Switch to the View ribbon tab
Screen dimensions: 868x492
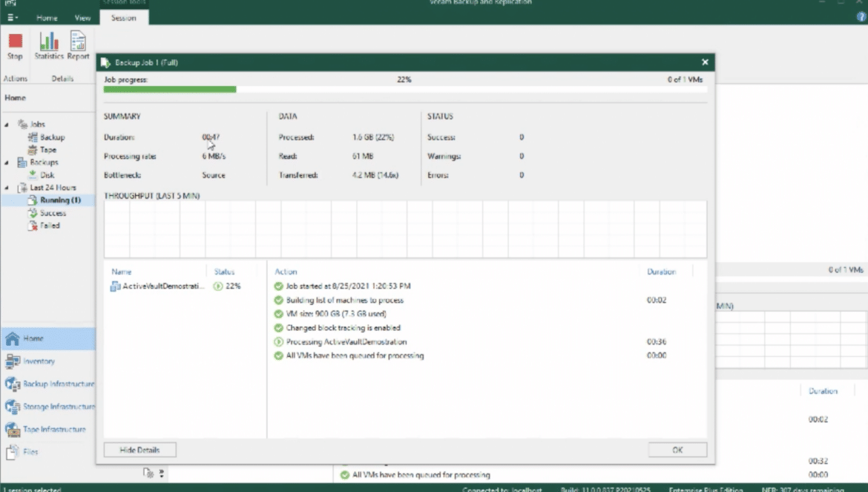pos(82,18)
